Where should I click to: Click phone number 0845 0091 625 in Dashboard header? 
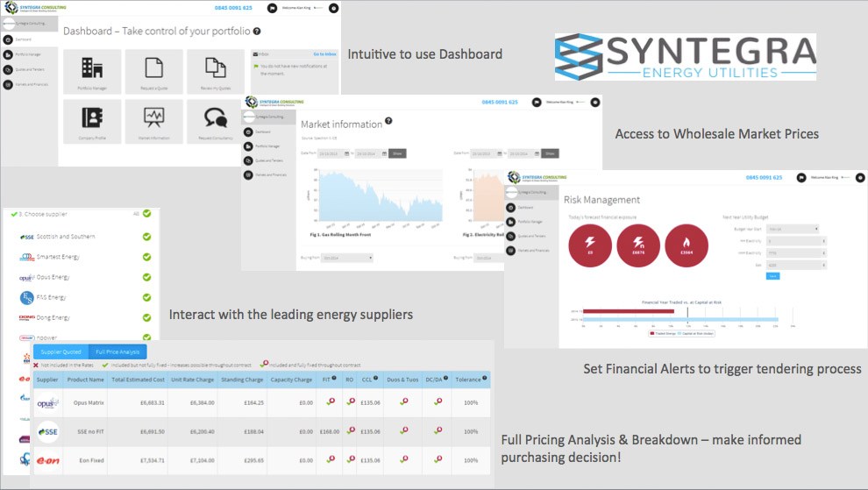pos(233,8)
